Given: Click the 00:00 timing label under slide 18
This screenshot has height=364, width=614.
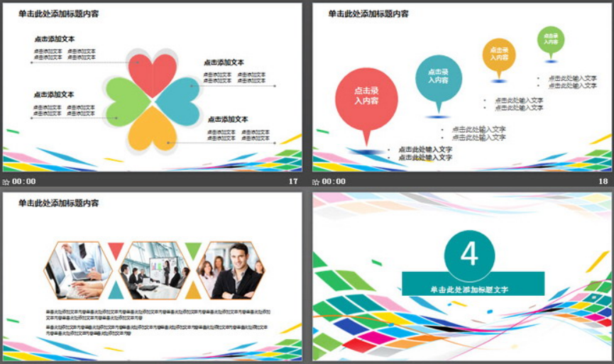Looking at the screenshot, I should [x=334, y=182].
